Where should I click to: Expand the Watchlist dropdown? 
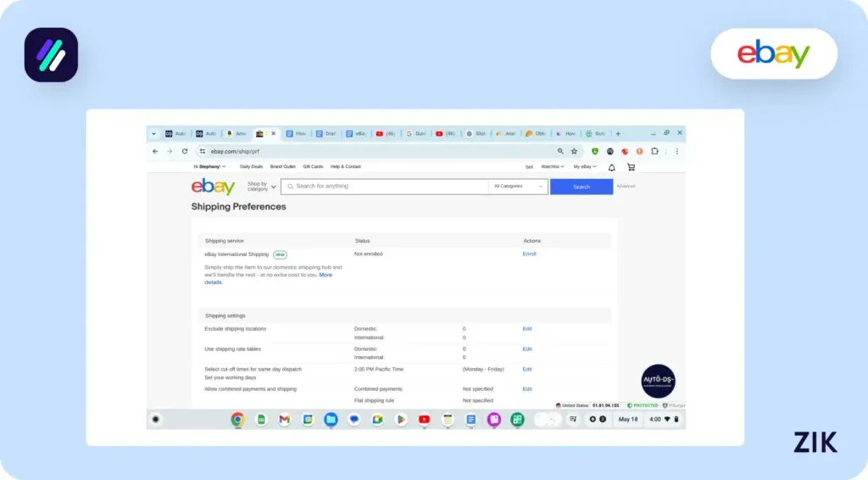tap(553, 167)
